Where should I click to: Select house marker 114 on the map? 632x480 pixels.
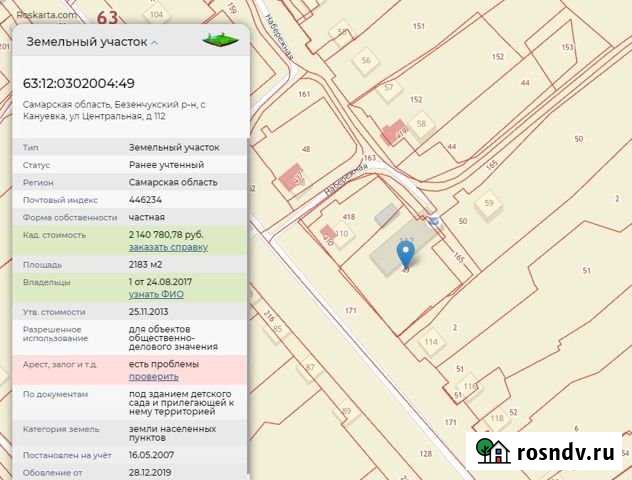pos(431,342)
